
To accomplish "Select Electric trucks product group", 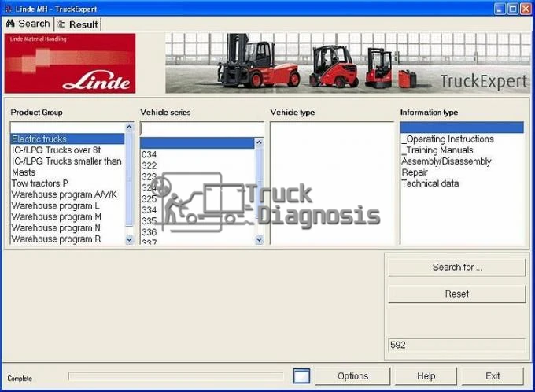I will click(x=68, y=139).
